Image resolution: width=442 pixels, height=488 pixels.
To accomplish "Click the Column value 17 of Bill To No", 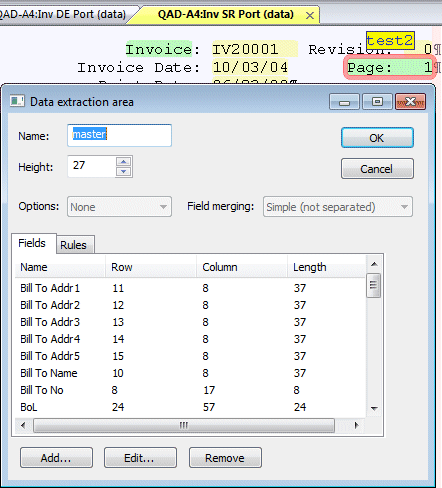I will point(209,390).
